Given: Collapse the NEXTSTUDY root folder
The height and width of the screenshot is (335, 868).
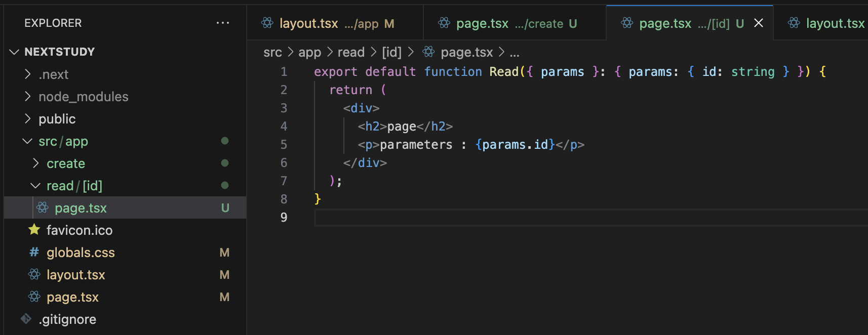Looking at the screenshot, I should click(14, 52).
